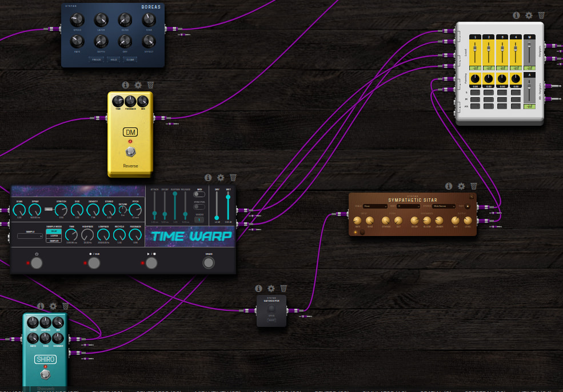Screen dimensions: 563x392
Task: Open settings gear above the Time Warp plugin
Action: pyautogui.click(x=221, y=178)
